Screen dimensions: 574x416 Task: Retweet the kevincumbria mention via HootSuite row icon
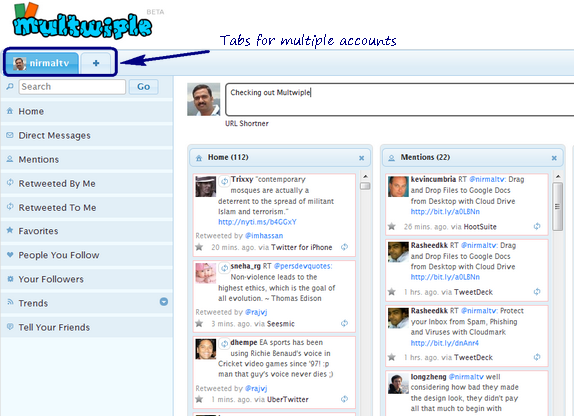pos(537,226)
